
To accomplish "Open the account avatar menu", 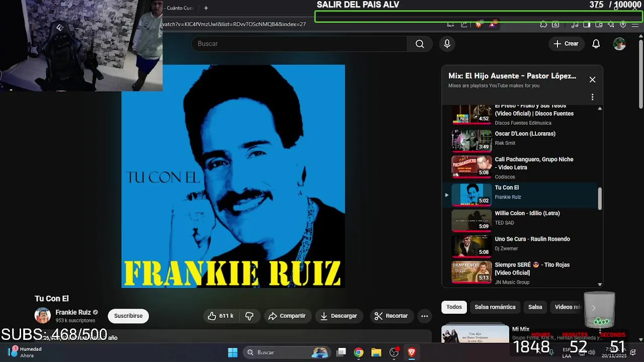I will click(x=619, y=44).
